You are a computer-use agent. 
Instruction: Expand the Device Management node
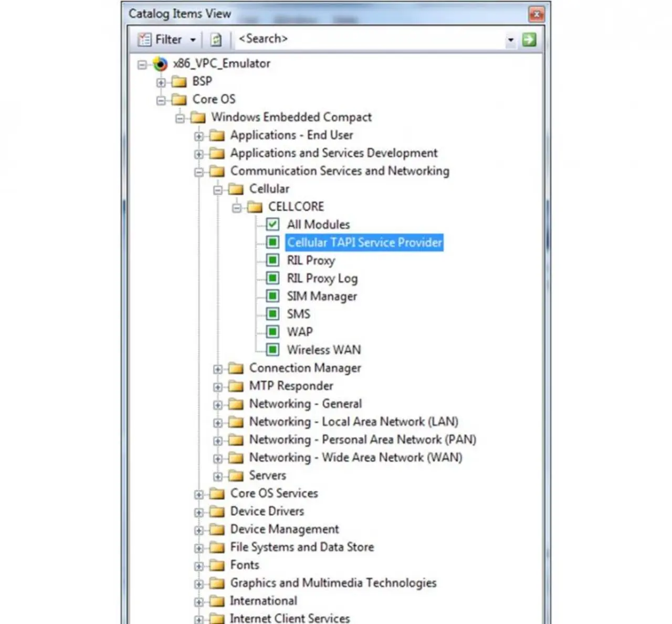pyautogui.click(x=199, y=531)
